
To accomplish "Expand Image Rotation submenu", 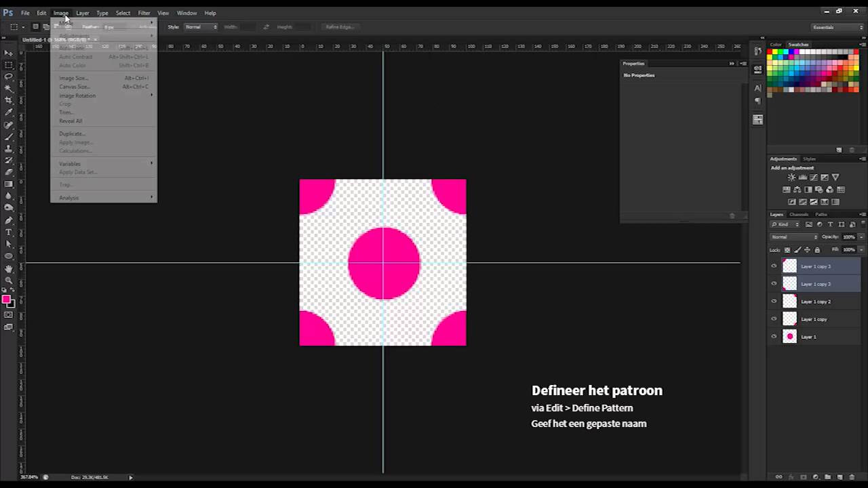I will click(x=103, y=96).
